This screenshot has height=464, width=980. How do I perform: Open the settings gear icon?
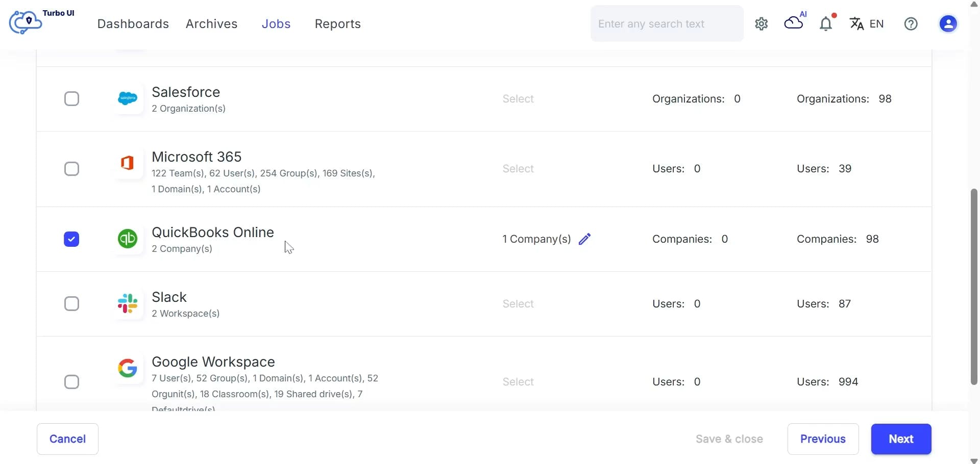point(762,24)
